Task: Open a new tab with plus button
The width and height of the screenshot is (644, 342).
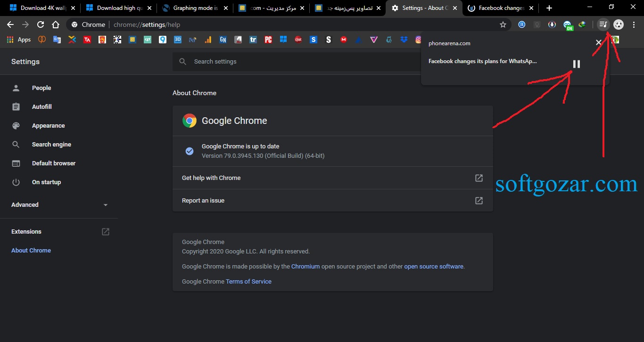Action: coord(549,8)
